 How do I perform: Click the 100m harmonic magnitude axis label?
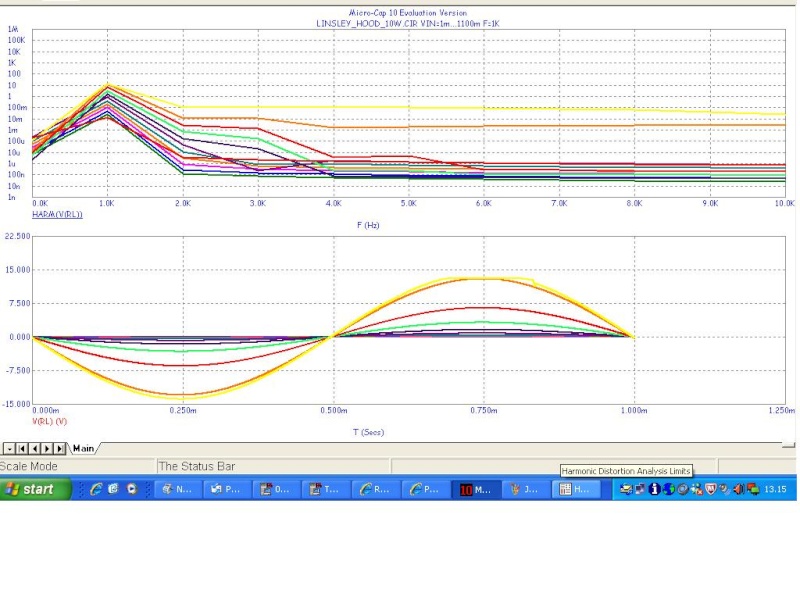click(x=17, y=108)
